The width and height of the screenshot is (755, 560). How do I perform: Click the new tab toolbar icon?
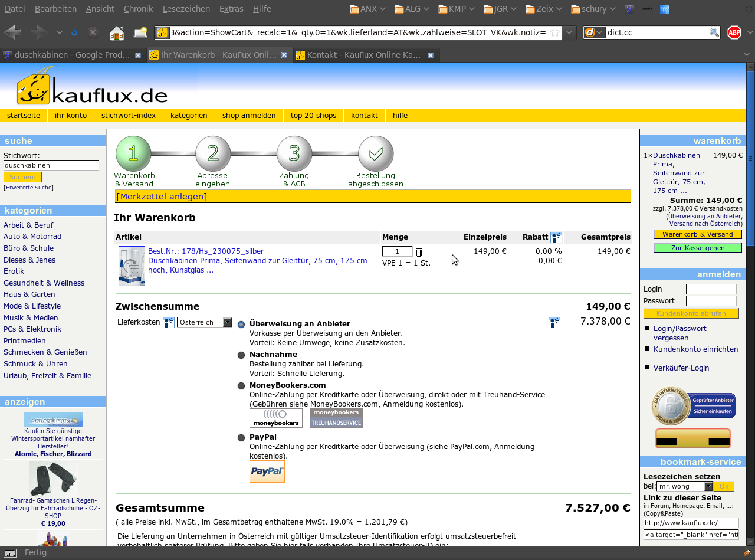[x=140, y=32]
